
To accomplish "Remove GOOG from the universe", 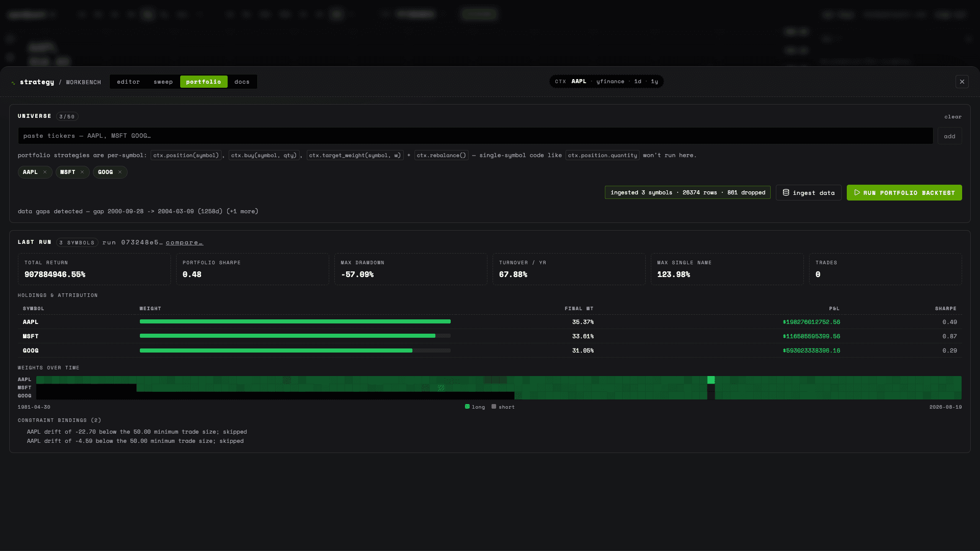I will click(x=120, y=172).
